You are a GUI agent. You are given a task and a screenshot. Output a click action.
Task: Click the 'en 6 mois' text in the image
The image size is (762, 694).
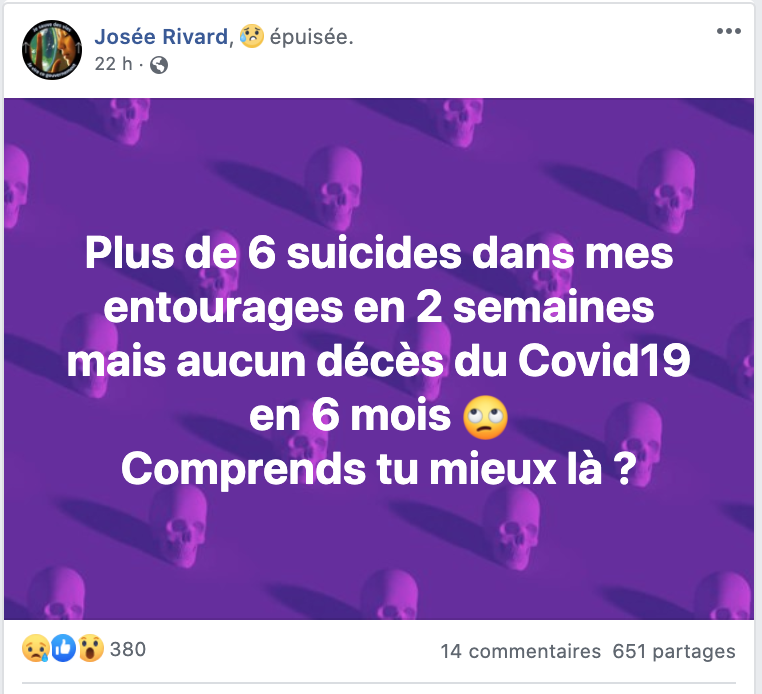coord(350,416)
